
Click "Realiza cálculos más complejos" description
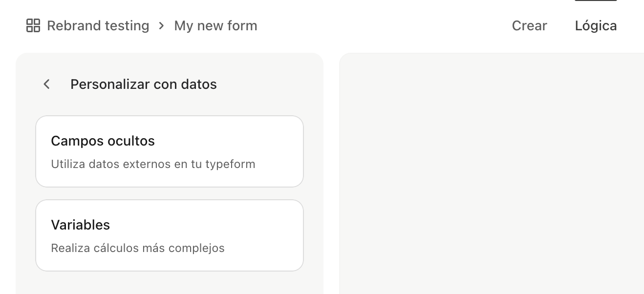[138, 248]
